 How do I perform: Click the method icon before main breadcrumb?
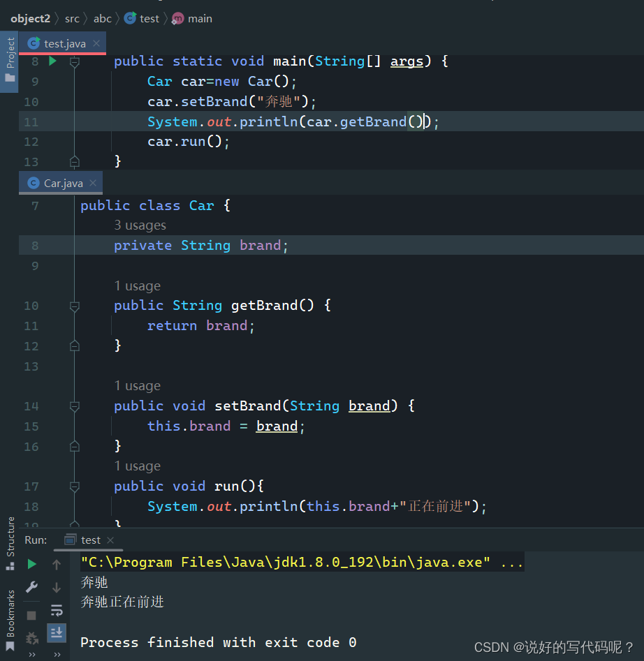coord(177,19)
